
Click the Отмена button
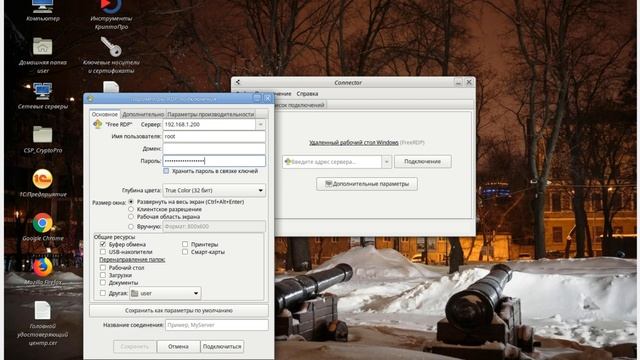(x=178, y=347)
